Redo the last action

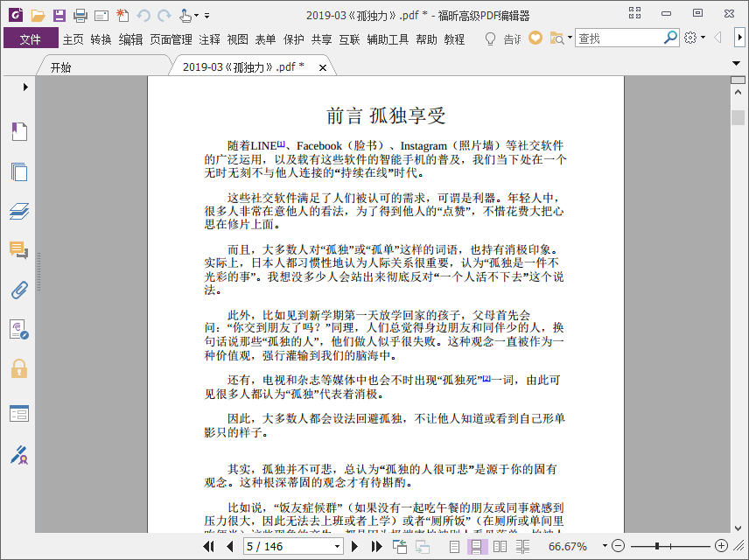point(164,16)
